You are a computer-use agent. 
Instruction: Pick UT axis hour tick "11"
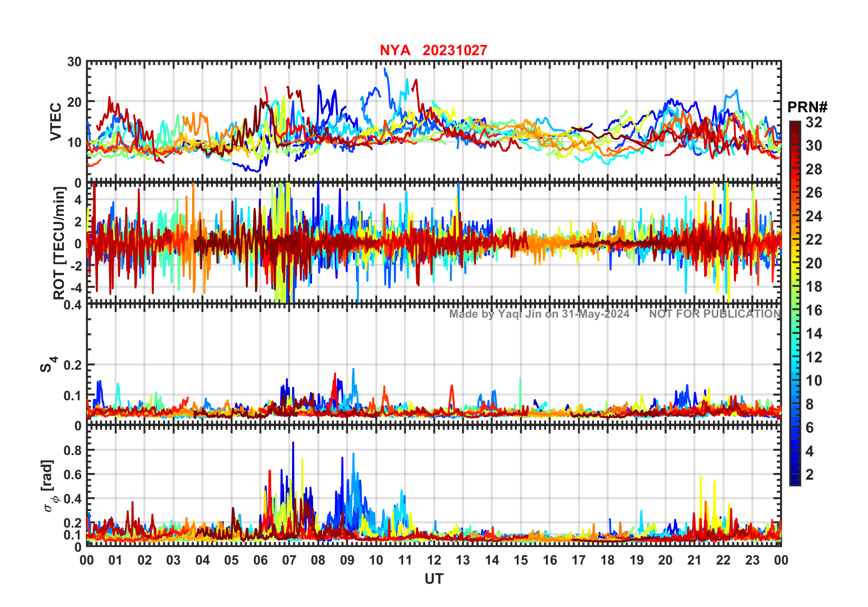pyautogui.click(x=405, y=560)
